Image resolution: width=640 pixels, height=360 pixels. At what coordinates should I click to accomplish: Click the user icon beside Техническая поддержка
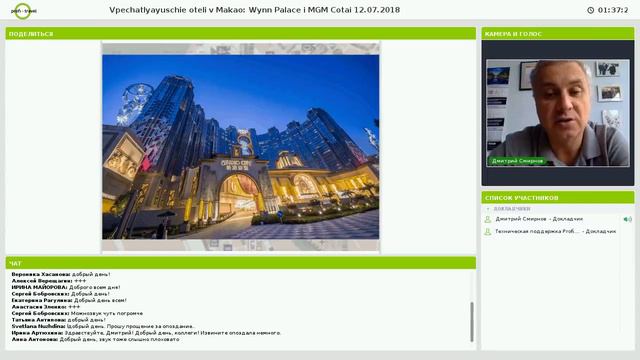[487, 231]
